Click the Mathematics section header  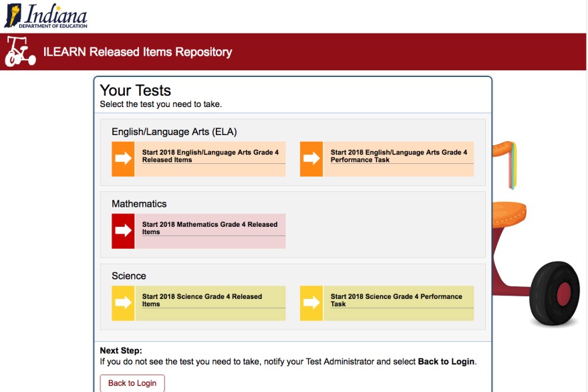(139, 203)
